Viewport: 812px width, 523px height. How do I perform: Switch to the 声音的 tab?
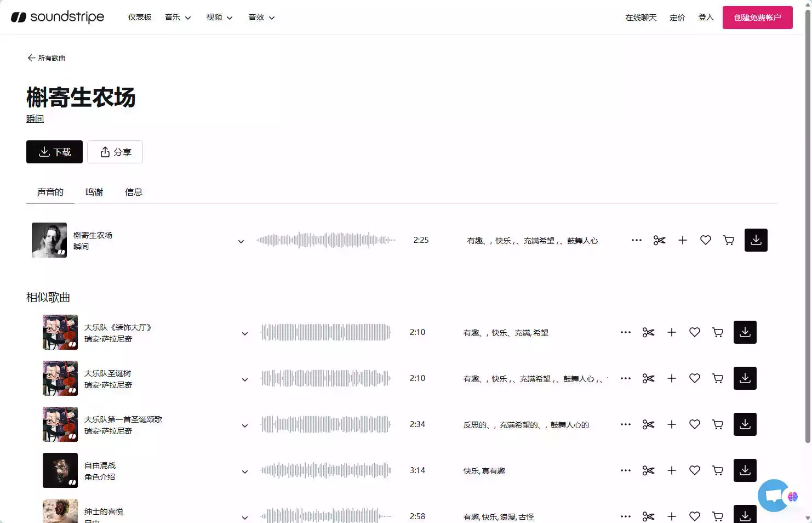(50, 192)
